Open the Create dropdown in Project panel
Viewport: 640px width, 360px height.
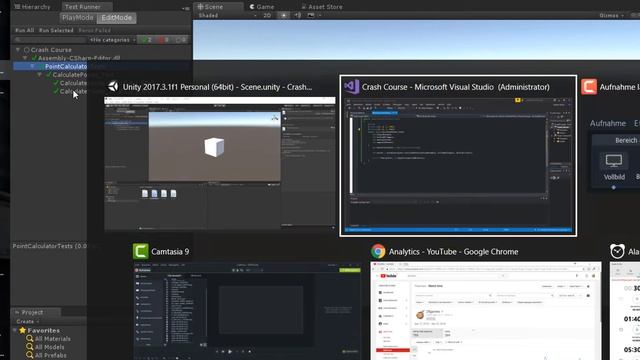(28, 322)
